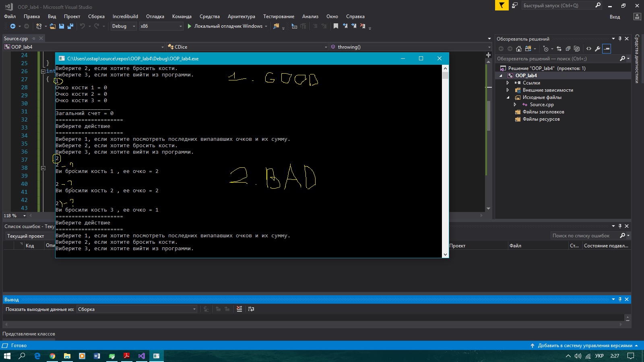Image resolution: width=644 pixels, height=362 pixels.
Task: Click the Вход sign-in link
Action: 615,17
